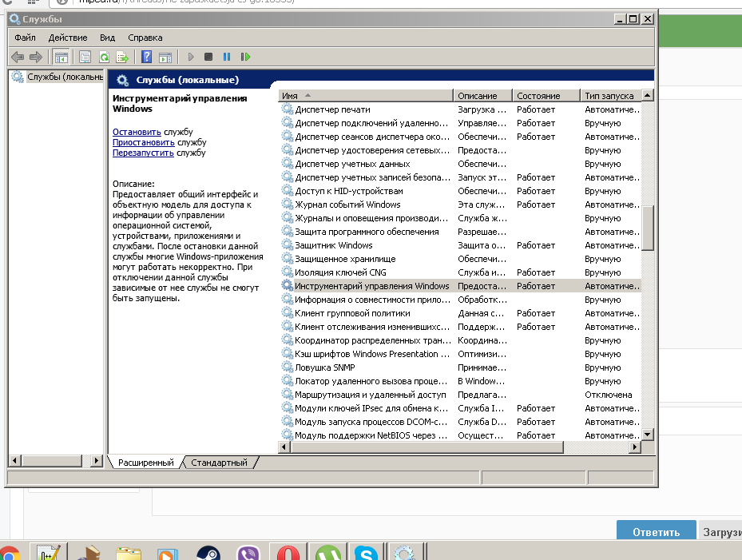The width and height of the screenshot is (742, 560).
Task: Click the Back arrow toolbar icon
Action: (x=18, y=58)
